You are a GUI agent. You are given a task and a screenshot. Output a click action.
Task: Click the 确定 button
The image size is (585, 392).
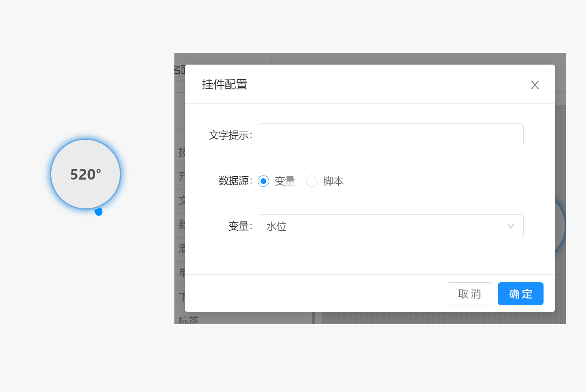tap(520, 294)
